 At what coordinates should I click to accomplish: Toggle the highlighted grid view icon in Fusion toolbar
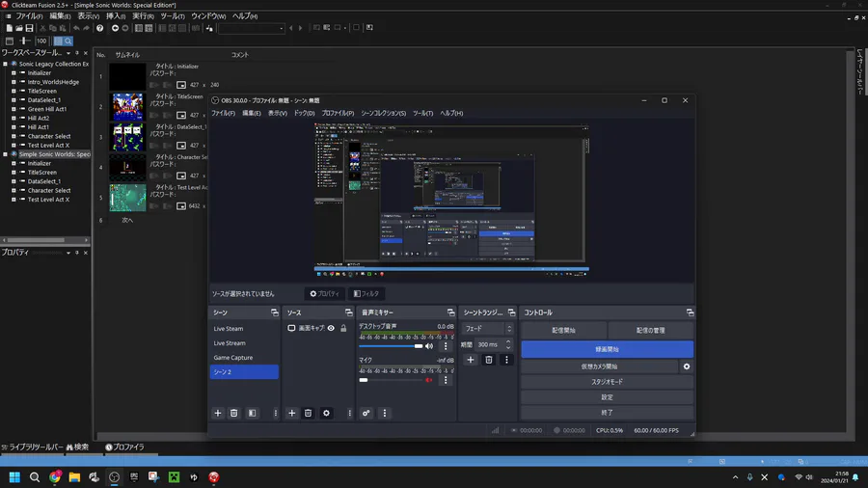pos(58,41)
